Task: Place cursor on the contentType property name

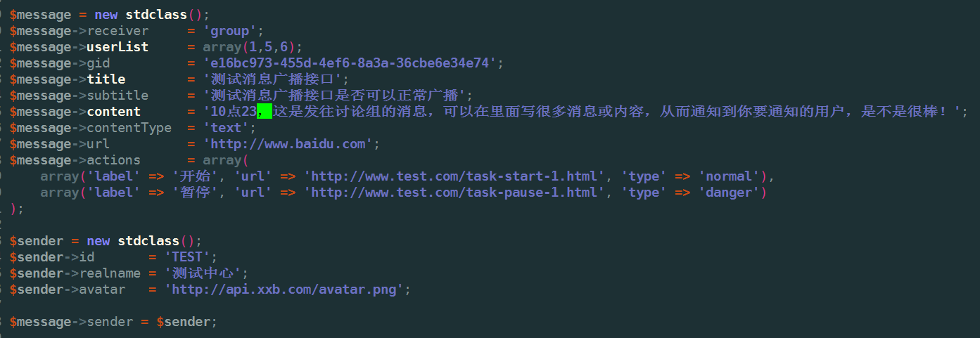Action: pyautogui.click(x=129, y=128)
